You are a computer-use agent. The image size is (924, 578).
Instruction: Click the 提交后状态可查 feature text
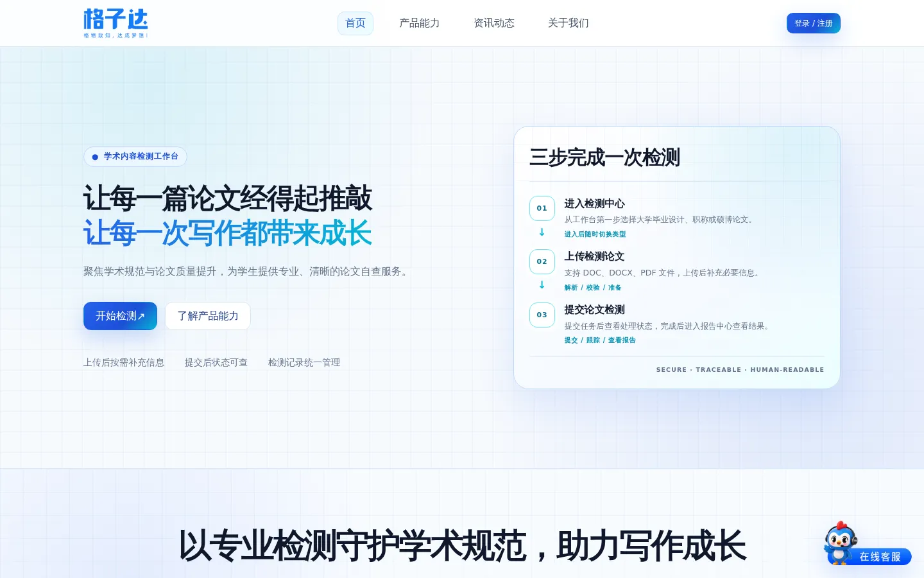point(216,363)
